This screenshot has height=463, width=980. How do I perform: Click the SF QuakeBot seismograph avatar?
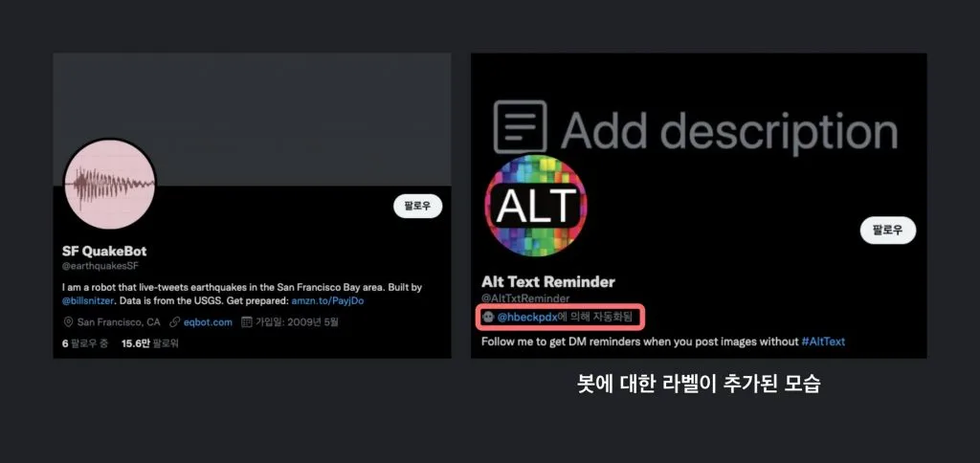(110, 184)
